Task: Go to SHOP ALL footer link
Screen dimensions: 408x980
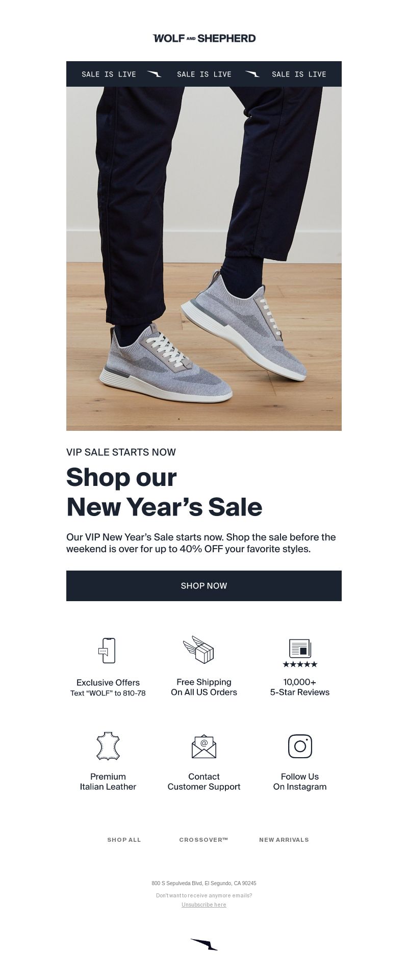Action: tap(124, 840)
